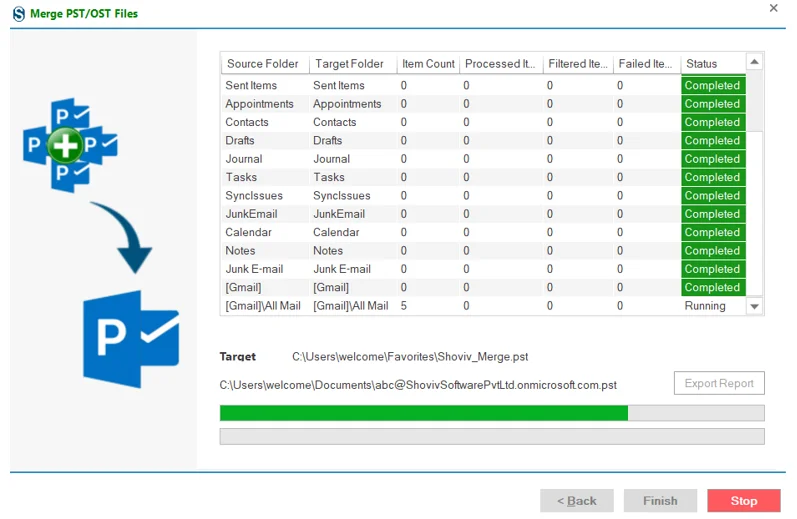Screen dimensions: 797x519
Task: Click the [Gmail]\All Mail target folder cell
Action: click(x=351, y=306)
